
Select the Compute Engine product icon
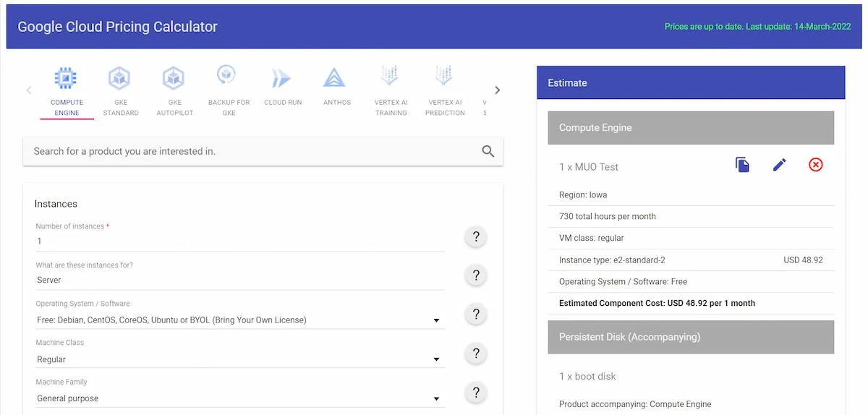[66, 77]
